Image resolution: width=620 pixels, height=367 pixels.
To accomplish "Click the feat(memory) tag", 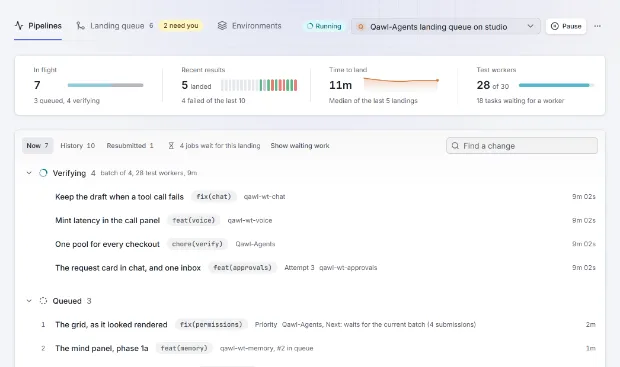I will [x=184, y=348].
